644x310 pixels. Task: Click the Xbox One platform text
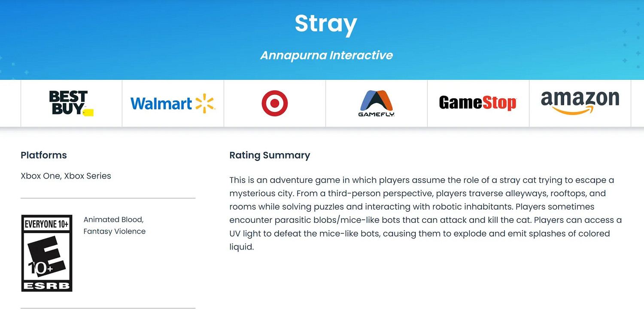pyautogui.click(x=39, y=176)
